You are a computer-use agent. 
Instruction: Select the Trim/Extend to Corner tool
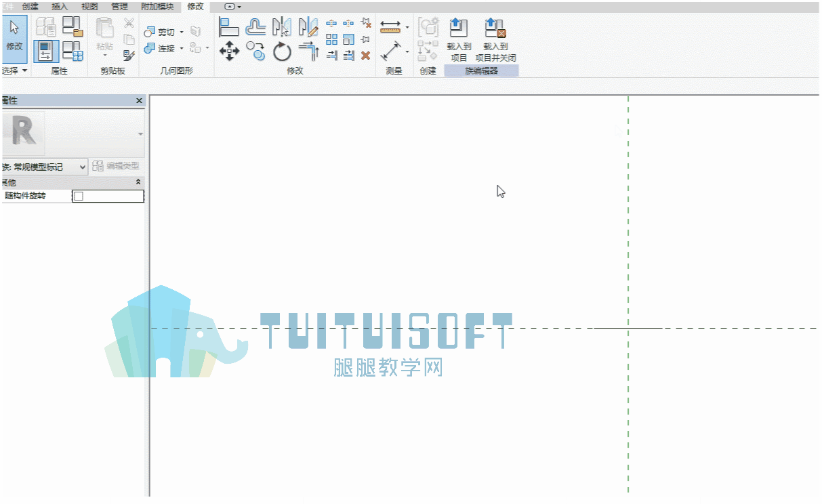308,51
